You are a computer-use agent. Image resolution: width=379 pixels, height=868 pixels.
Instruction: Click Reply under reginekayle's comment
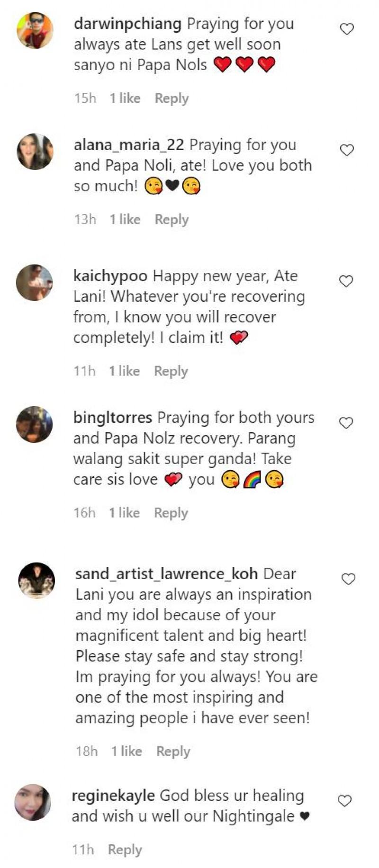click(x=125, y=850)
